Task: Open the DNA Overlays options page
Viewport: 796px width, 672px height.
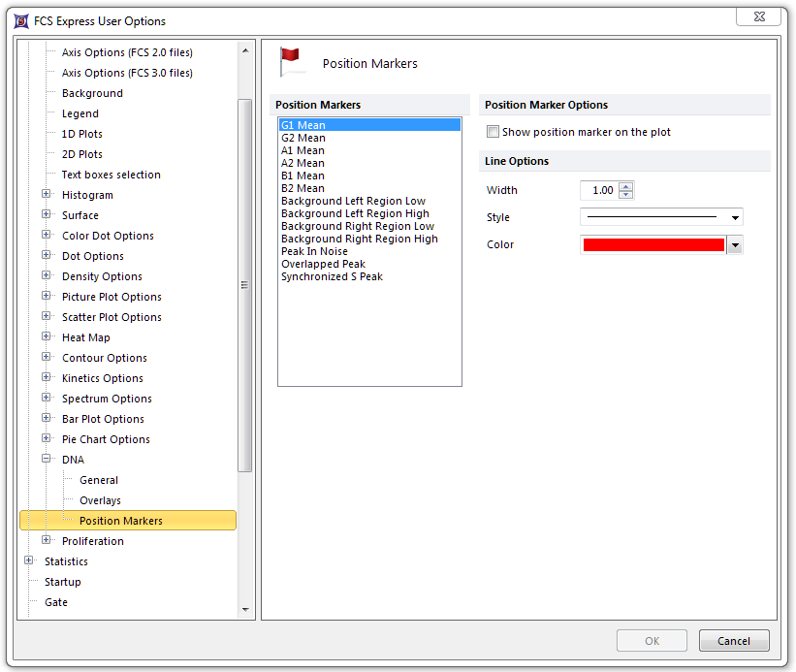Action: point(100,500)
